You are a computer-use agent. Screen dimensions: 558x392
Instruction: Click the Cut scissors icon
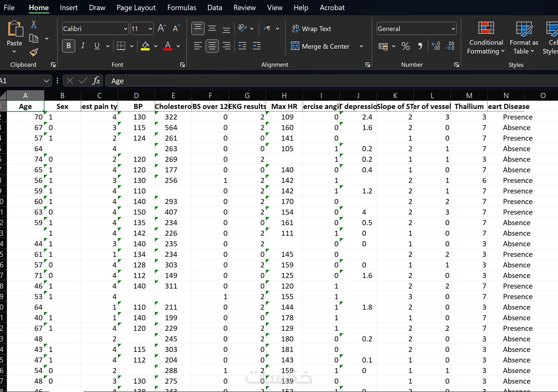33,24
